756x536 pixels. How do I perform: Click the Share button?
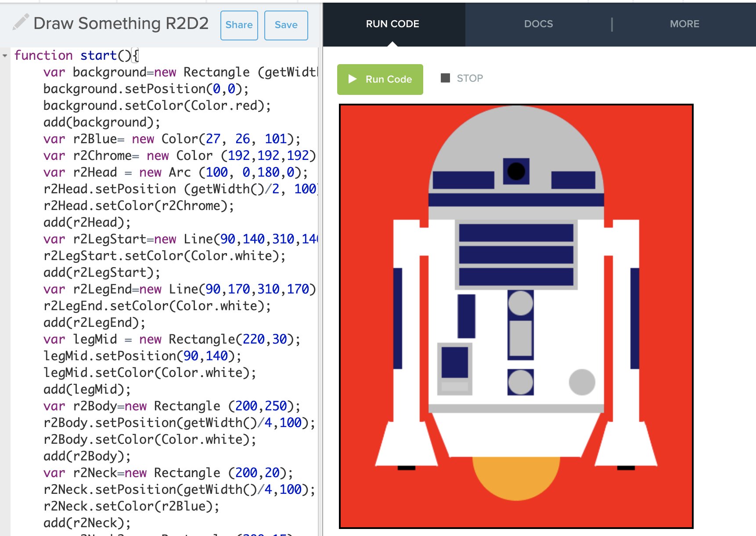coord(239,25)
